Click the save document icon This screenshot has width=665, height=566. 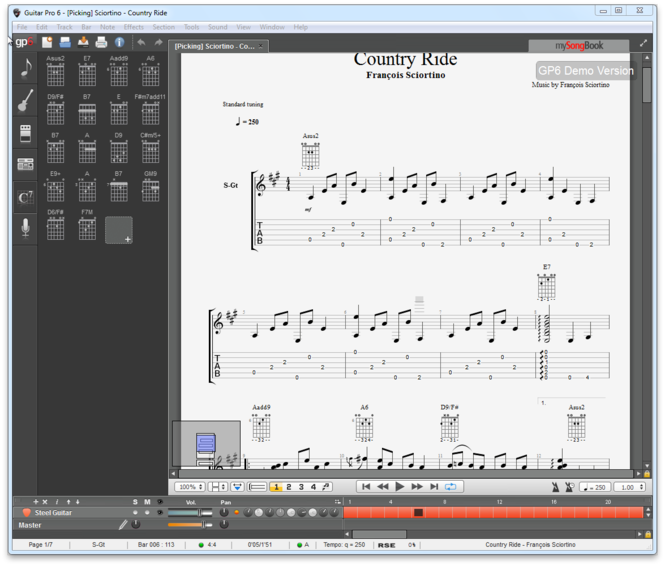[x=83, y=42]
